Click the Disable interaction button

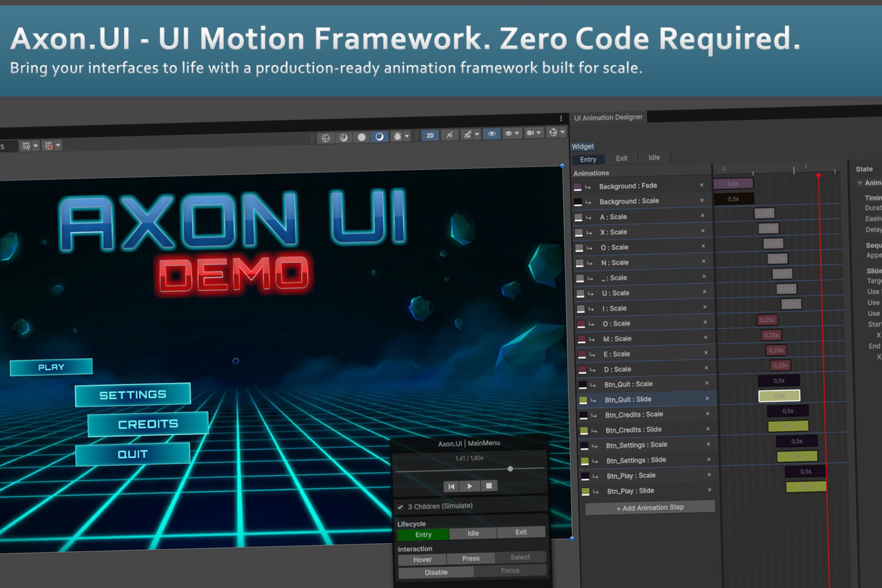point(436,573)
